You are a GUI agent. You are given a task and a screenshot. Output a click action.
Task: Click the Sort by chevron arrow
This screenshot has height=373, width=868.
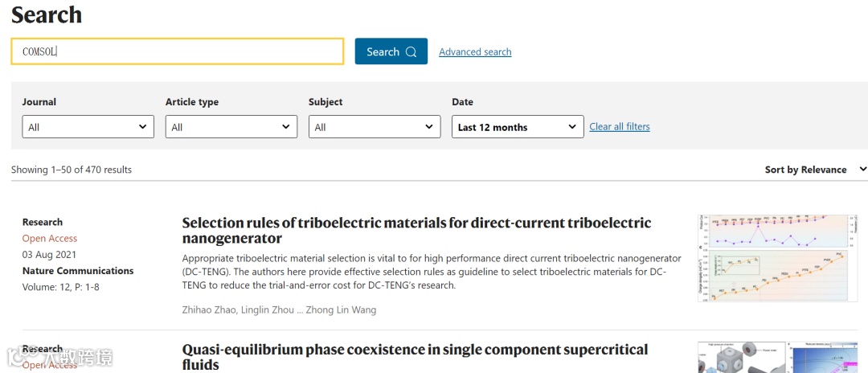[862, 169]
